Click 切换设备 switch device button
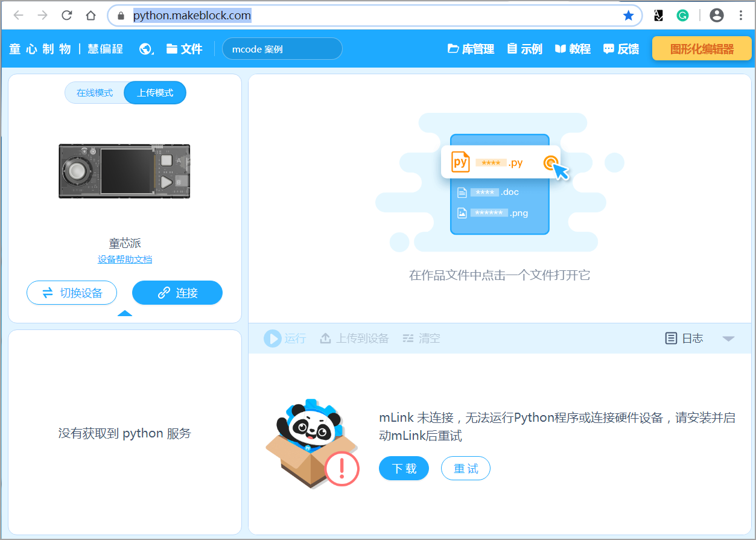This screenshot has width=756, height=540. [x=72, y=293]
